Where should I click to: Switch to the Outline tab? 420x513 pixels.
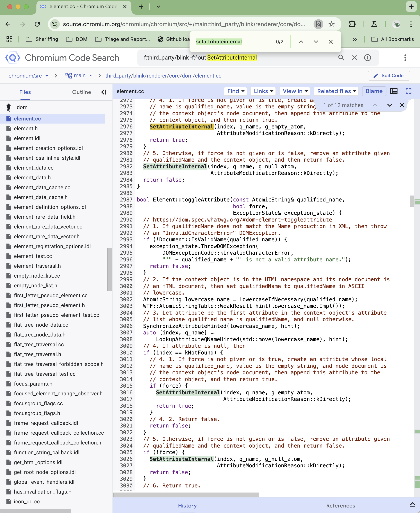[81, 92]
